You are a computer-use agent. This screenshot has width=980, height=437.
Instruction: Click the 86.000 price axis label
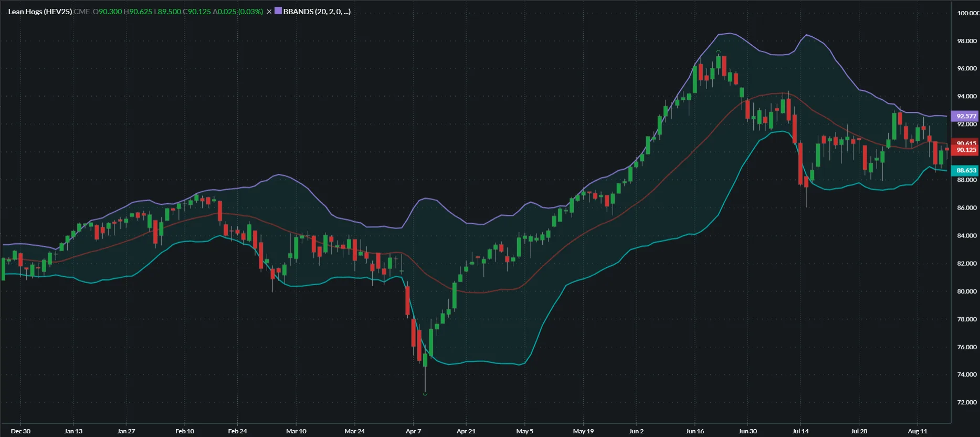[x=967, y=208]
